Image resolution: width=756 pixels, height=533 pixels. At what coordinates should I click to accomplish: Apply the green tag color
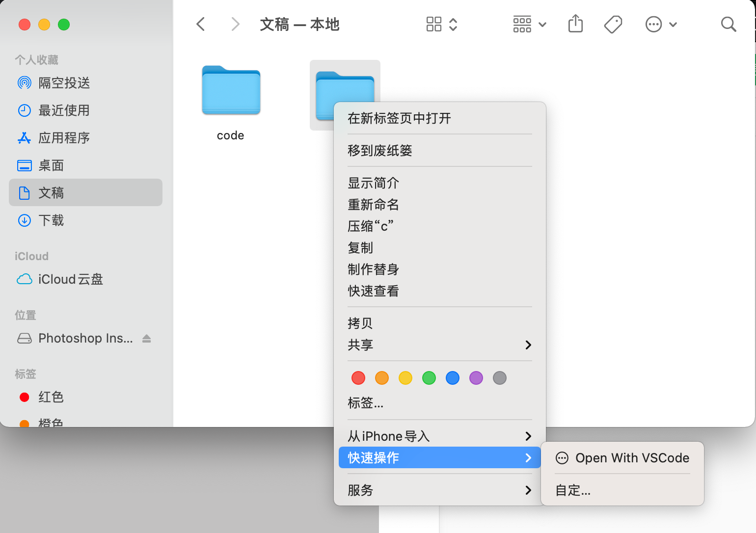(429, 378)
